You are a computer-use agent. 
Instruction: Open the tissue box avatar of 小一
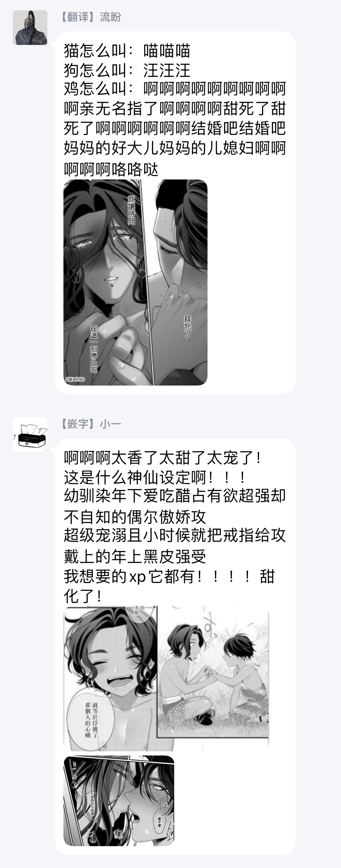30,435
